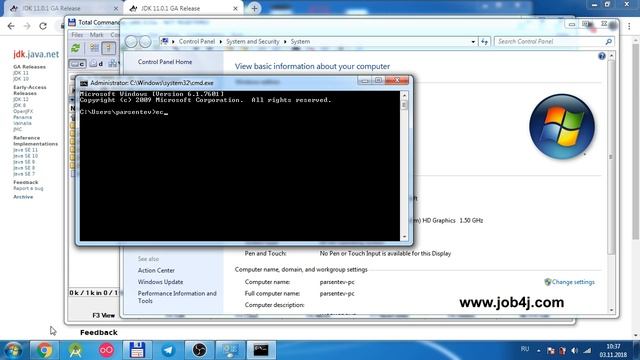
Task: Open the OpenJFX link
Action: point(23,111)
